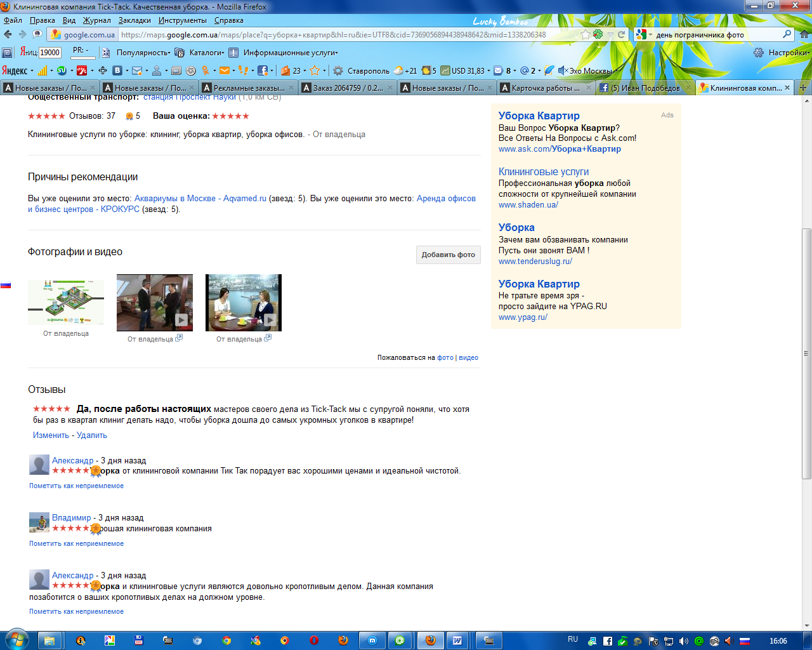Switch to the Заказ 2064759 tab

348,88
